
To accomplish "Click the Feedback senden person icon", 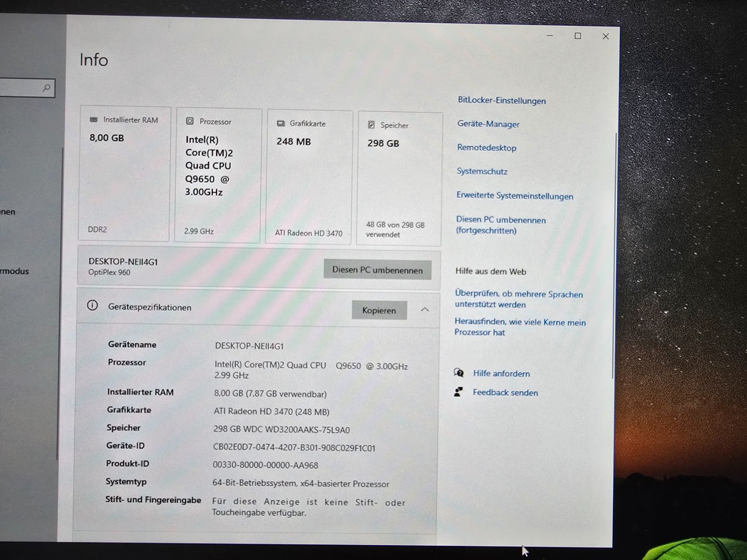I will (458, 392).
